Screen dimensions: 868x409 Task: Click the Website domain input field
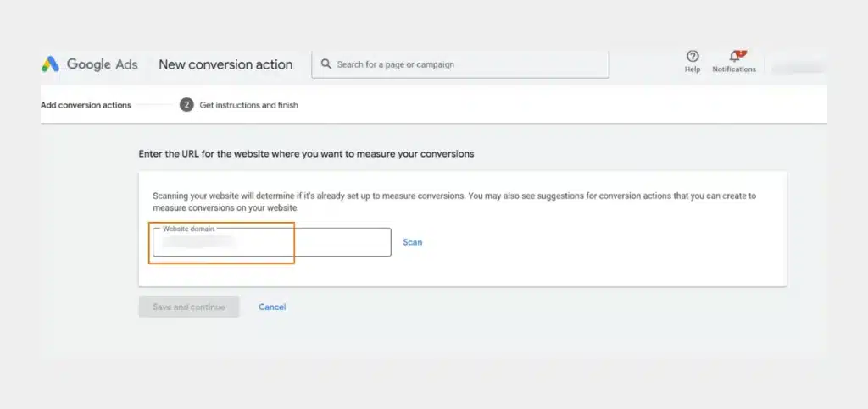pyautogui.click(x=272, y=242)
